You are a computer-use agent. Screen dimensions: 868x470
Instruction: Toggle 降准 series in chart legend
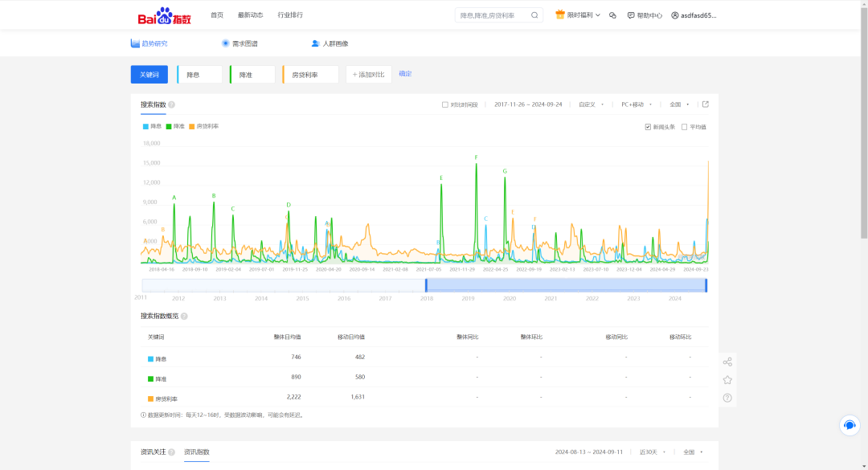coord(175,126)
